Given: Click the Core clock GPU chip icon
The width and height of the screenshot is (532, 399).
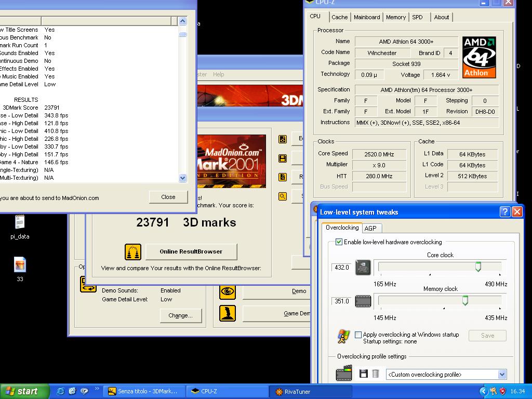Looking at the screenshot, I should pyautogui.click(x=363, y=268).
